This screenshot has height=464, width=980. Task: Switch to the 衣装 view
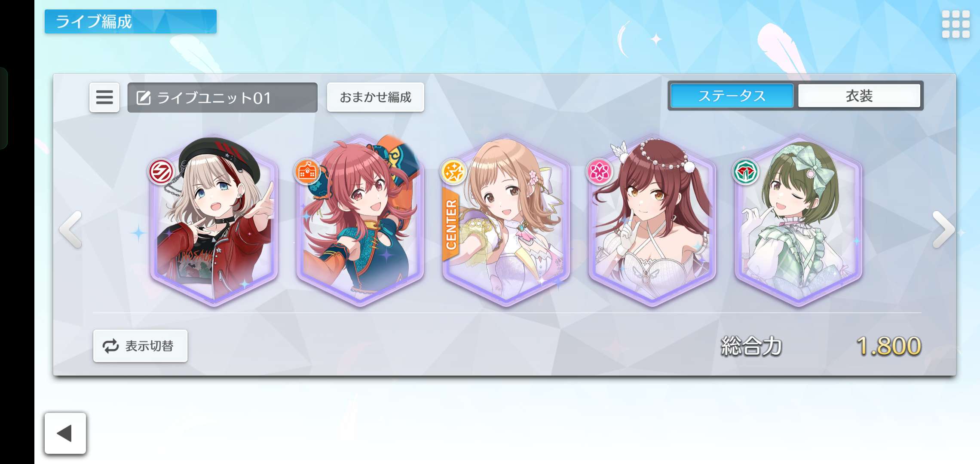(859, 96)
